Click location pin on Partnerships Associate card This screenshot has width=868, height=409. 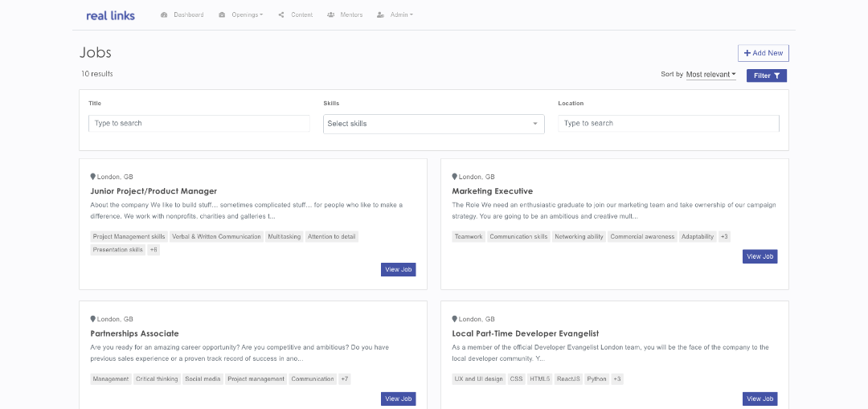click(x=93, y=319)
